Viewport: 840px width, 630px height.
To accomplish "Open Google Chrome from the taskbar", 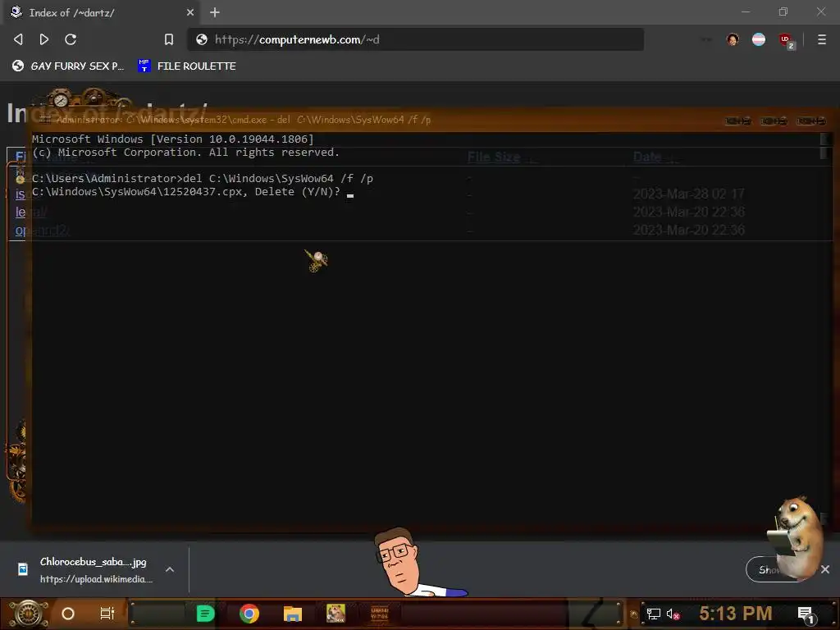I will click(249, 614).
